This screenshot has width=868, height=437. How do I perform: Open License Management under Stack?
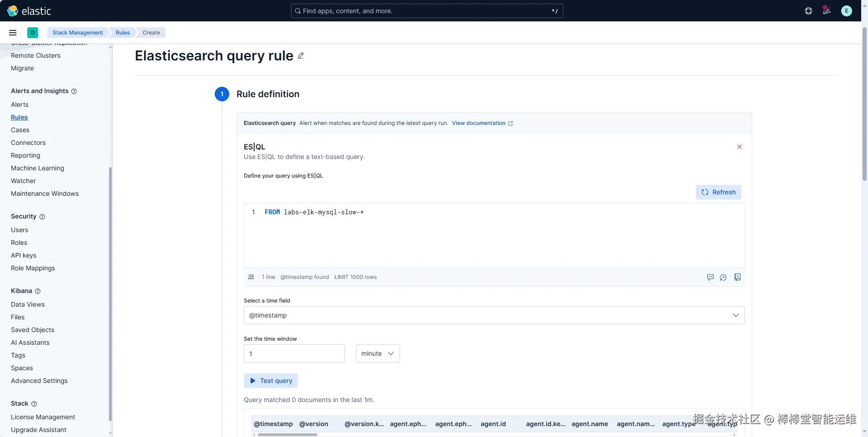click(43, 417)
